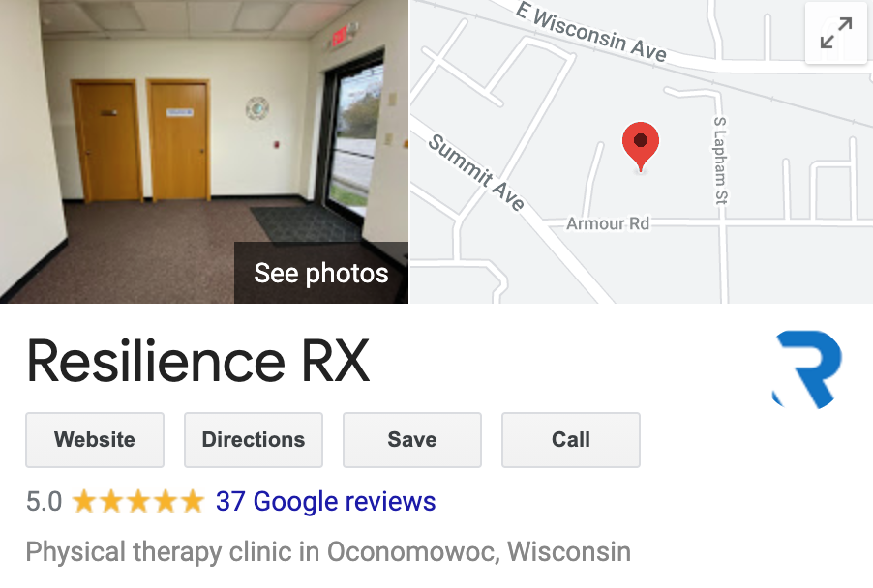
Task: Click the Armour Rd label on map
Action: pos(608,223)
